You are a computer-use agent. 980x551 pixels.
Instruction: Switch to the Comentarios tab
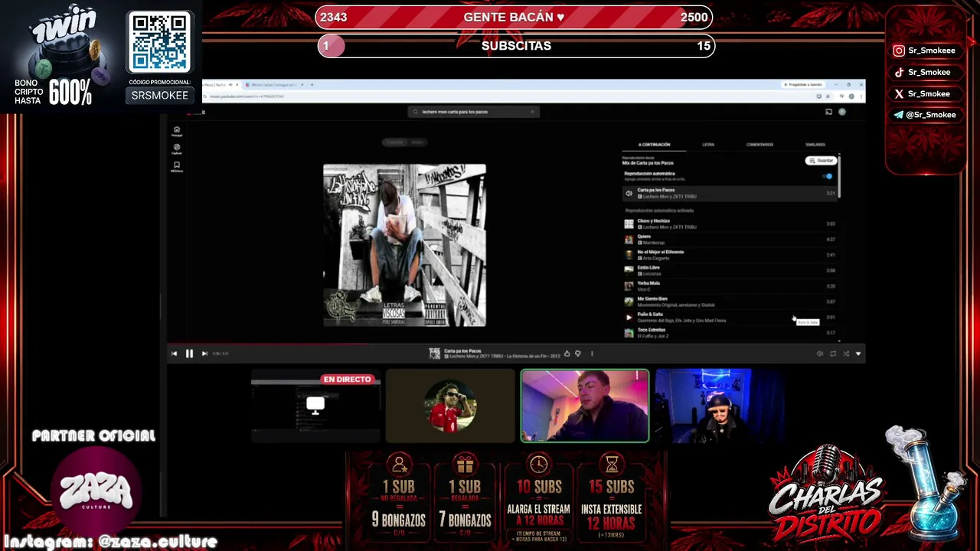point(759,145)
